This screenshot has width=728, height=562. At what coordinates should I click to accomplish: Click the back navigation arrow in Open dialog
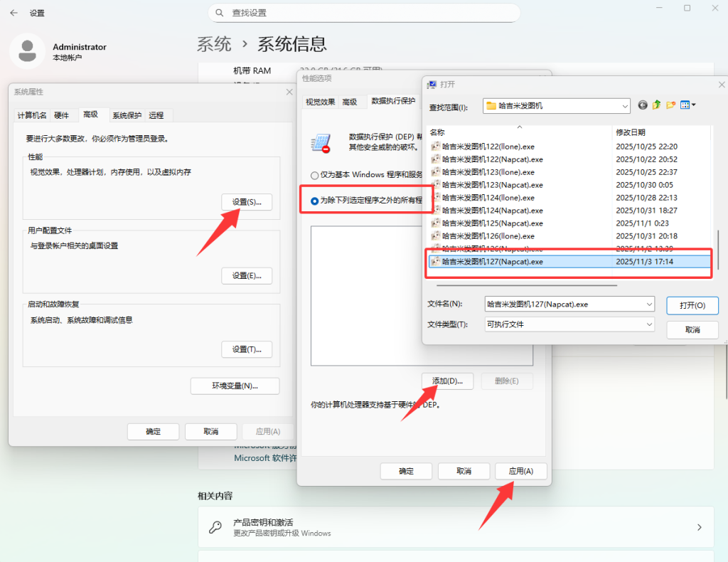[642, 105]
